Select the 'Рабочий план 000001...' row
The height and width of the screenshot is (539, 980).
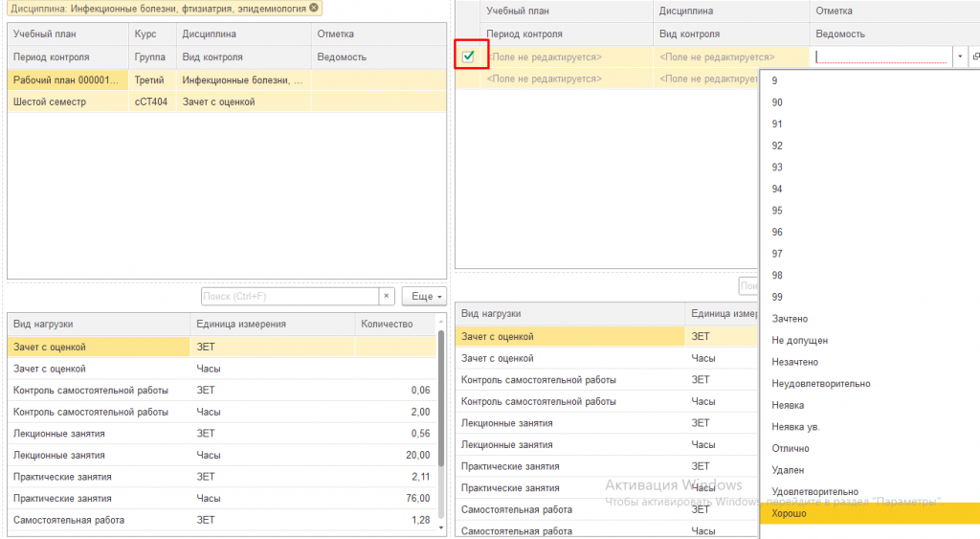click(x=67, y=80)
